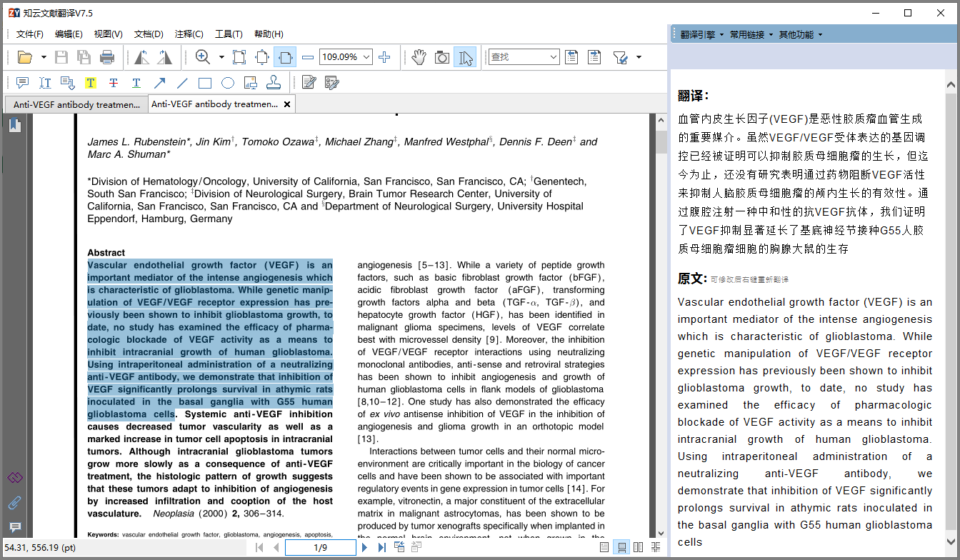Select the Hand pan tool
Viewport: 960px width, 560px height.
pyautogui.click(x=419, y=57)
